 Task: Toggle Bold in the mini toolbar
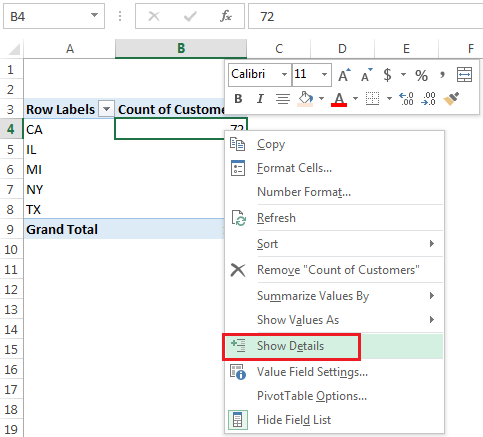pos(238,99)
